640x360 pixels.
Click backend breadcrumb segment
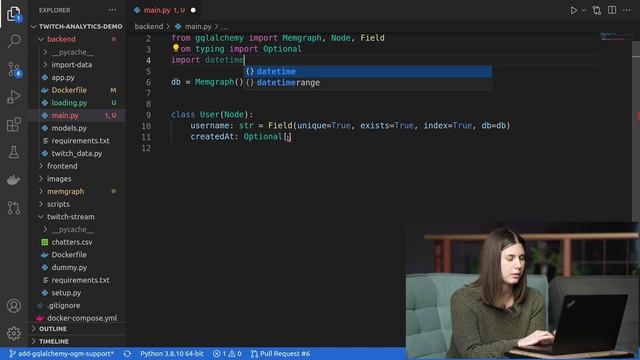point(149,27)
